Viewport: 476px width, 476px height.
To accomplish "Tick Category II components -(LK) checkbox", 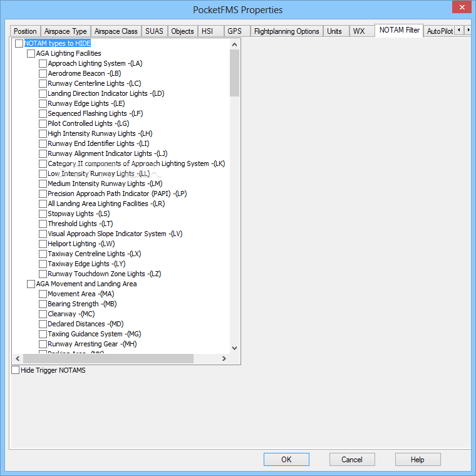I will [x=43, y=163].
